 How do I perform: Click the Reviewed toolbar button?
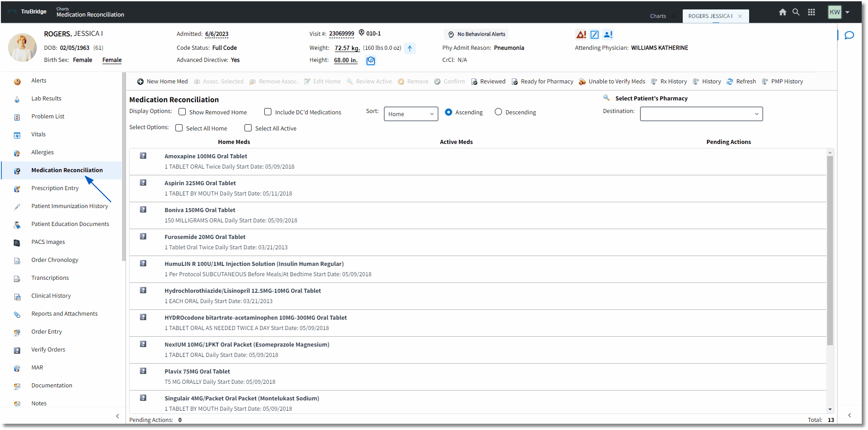(x=488, y=82)
